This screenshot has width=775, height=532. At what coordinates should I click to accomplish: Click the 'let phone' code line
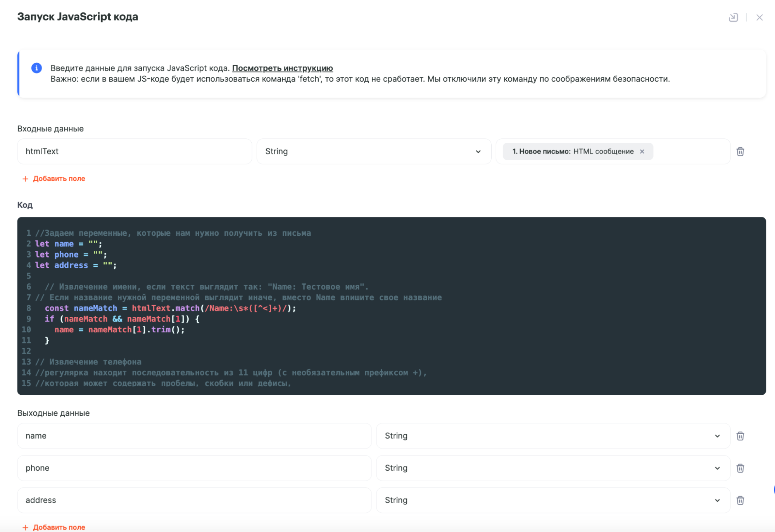71,255
